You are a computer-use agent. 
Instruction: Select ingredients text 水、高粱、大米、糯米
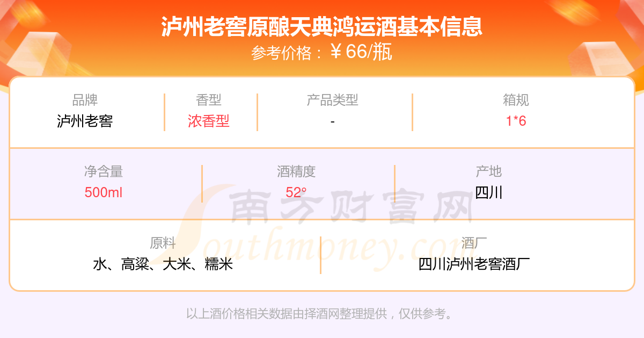point(163,264)
